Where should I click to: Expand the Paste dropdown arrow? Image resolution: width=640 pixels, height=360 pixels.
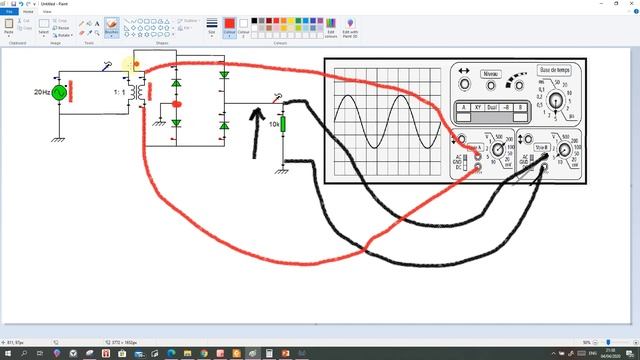(x=9, y=36)
